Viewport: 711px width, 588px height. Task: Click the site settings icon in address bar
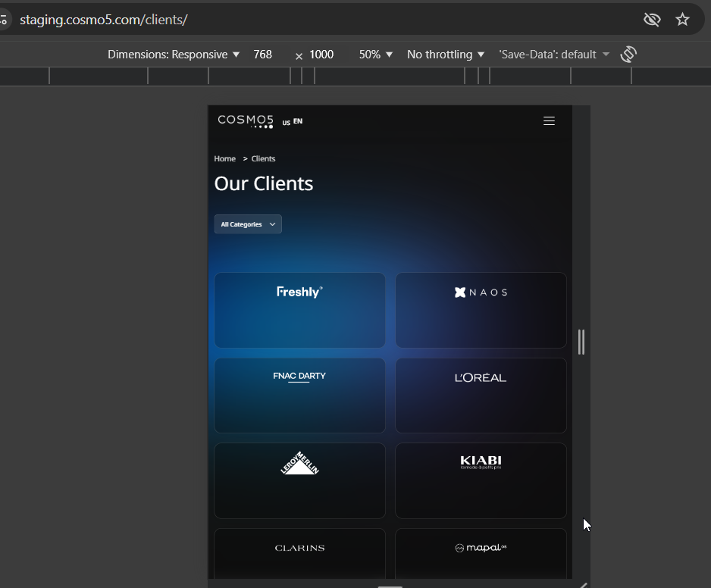pos(4,20)
